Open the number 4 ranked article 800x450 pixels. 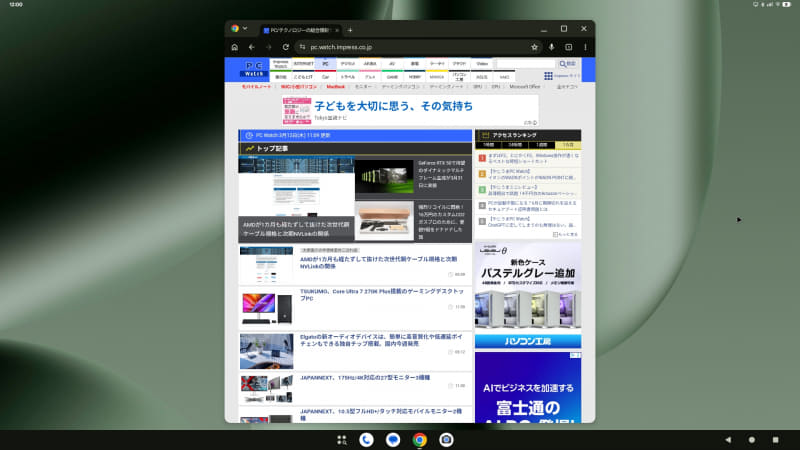528,206
